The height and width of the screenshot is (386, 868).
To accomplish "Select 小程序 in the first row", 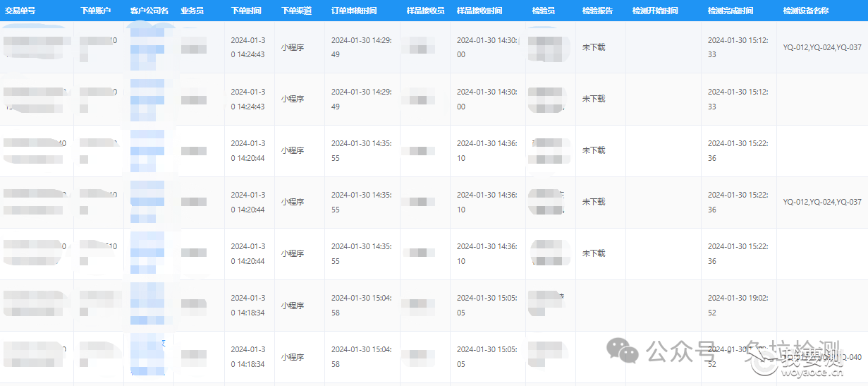I will pyautogui.click(x=293, y=47).
